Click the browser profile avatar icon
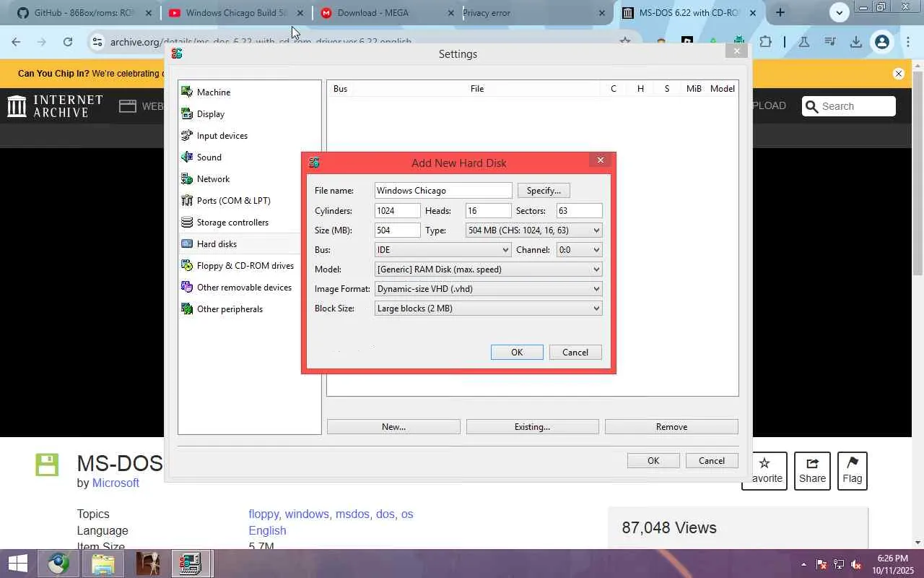Image resolution: width=924 pixels, height=578 pixels. 882,42
